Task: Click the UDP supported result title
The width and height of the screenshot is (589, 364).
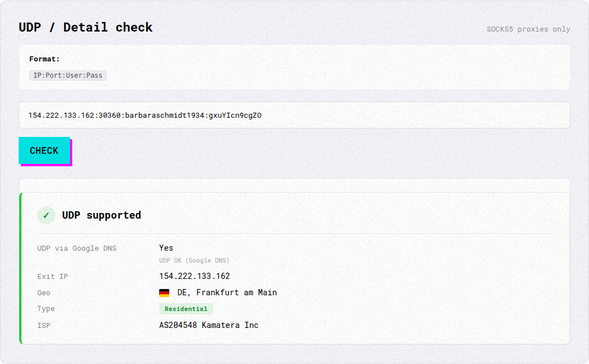Action: pyautogui.click(x=102, y=215)
